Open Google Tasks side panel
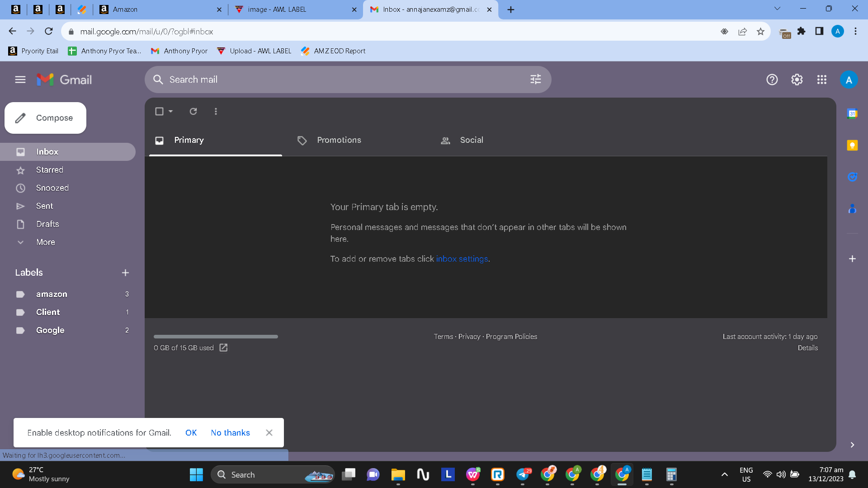The width and height of the screenshot is (868, 488). point(852,177)
